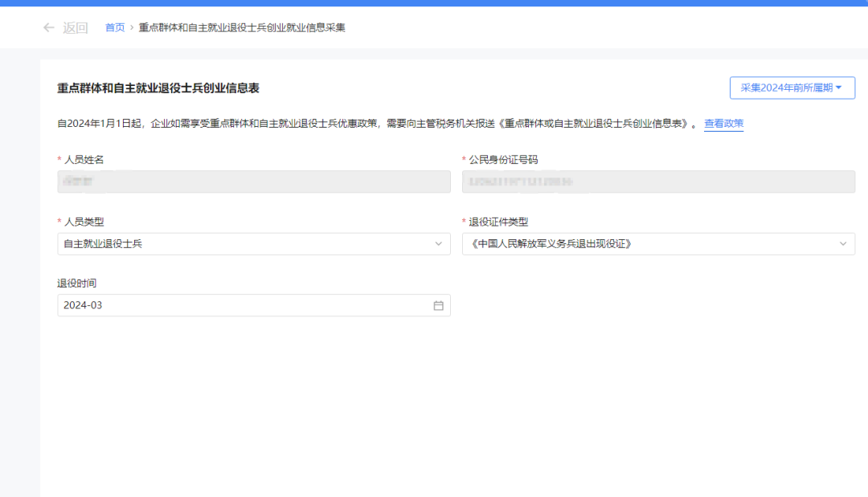Click the back arrow icon
This screenshot has width=868, height=497.
(x=49, y=27)
